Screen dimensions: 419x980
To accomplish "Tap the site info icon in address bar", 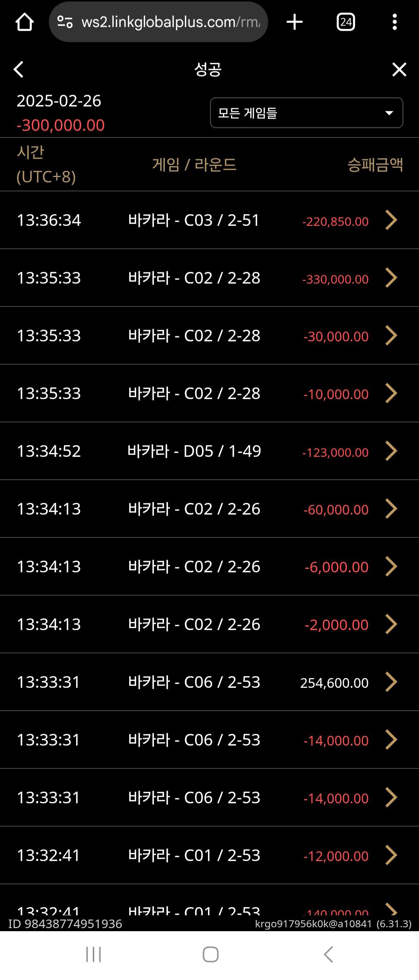I will pos(65,22).
